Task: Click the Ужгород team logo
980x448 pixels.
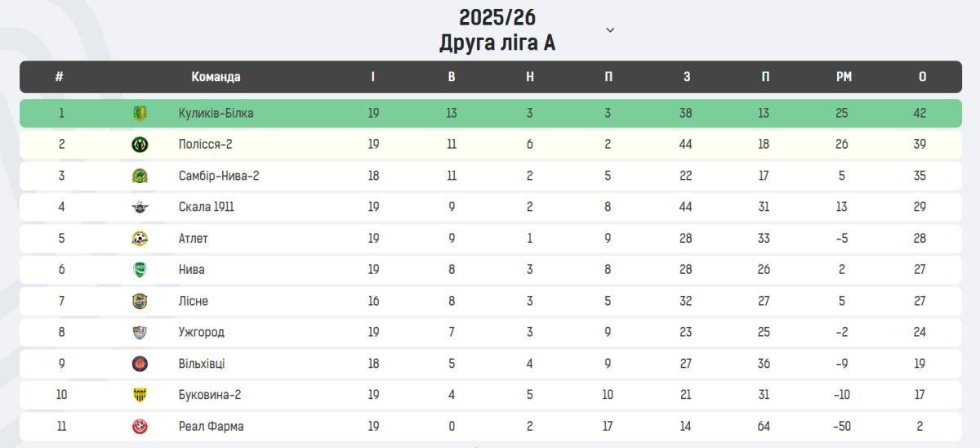Action: tap(140, 332)
